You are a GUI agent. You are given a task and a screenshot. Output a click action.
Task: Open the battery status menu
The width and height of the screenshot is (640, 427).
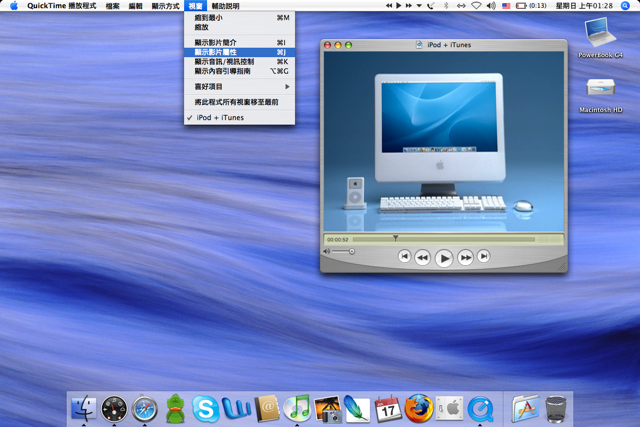(531, 6)
